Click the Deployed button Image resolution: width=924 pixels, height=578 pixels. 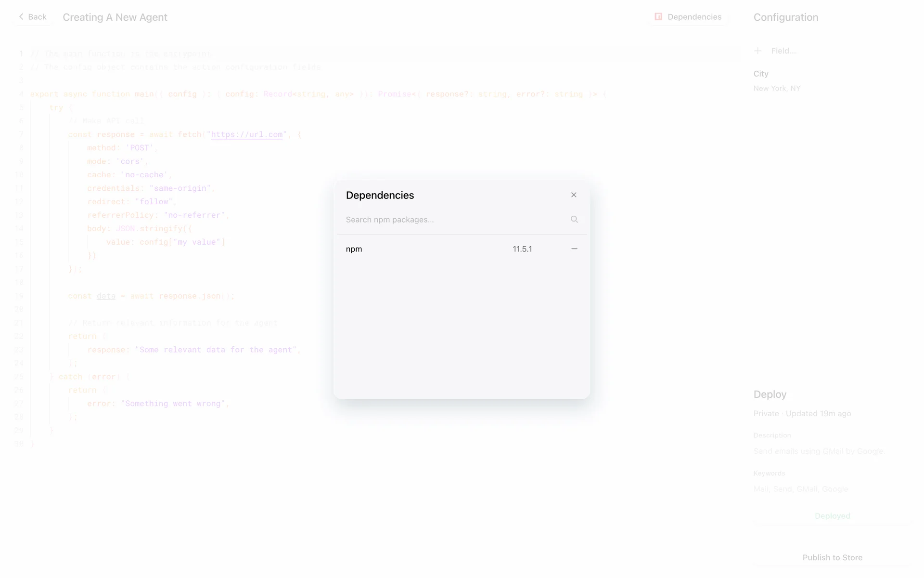point(832,516)
